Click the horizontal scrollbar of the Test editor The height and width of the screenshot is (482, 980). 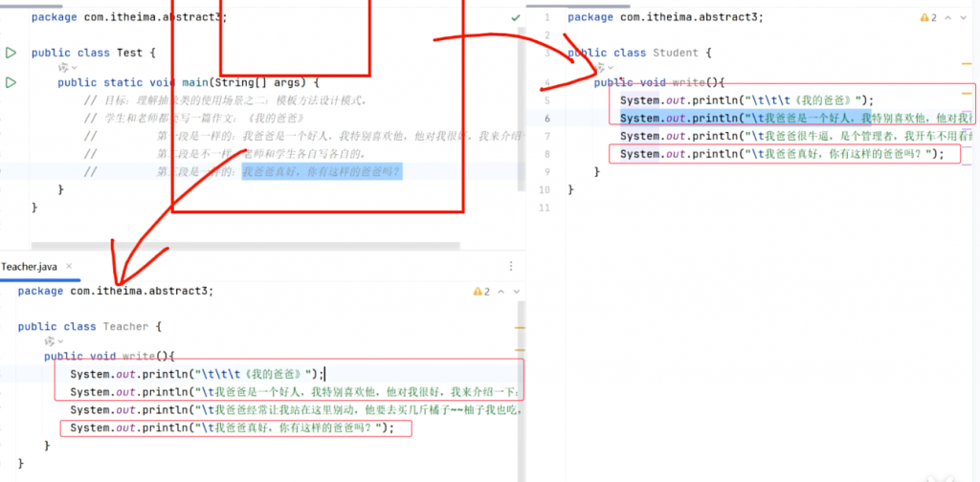click(246, 247)
